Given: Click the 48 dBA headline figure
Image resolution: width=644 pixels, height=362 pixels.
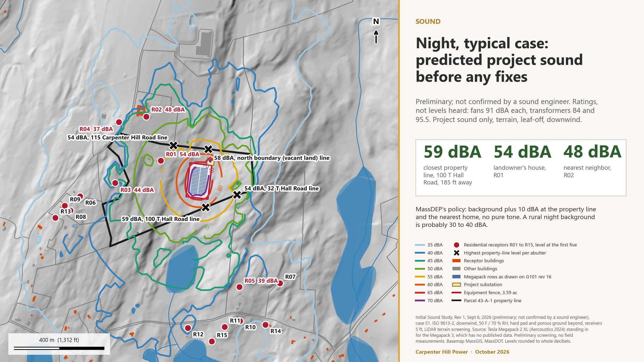Looking at the screenshot, I should (x=592, y=152).
